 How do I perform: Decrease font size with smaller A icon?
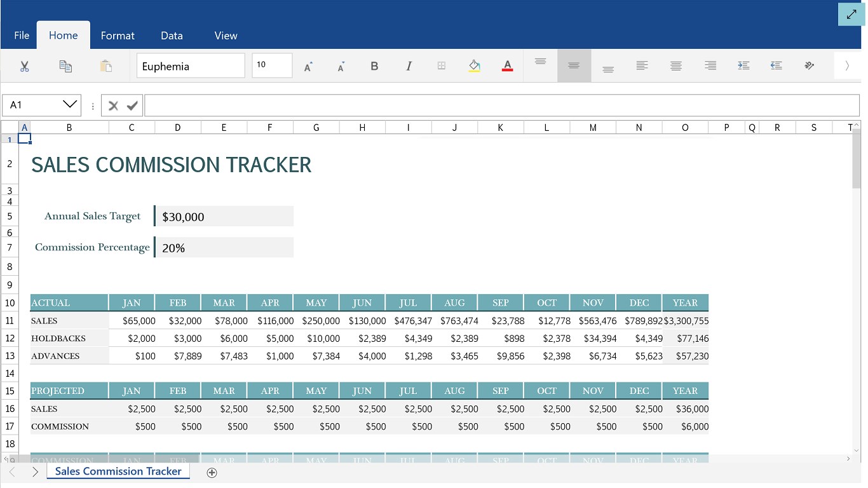[341, 66]
